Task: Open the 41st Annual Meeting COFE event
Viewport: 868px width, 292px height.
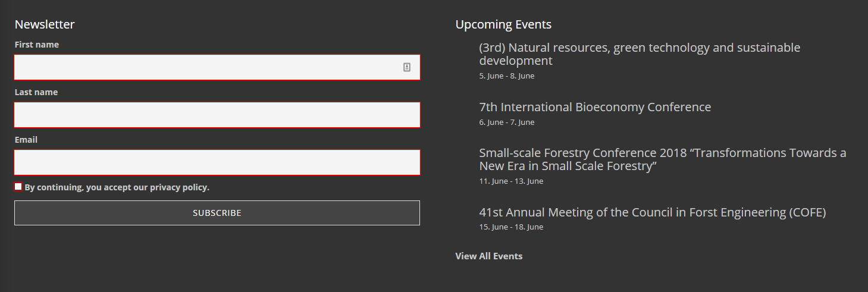Action: click(x=653, y=212)
